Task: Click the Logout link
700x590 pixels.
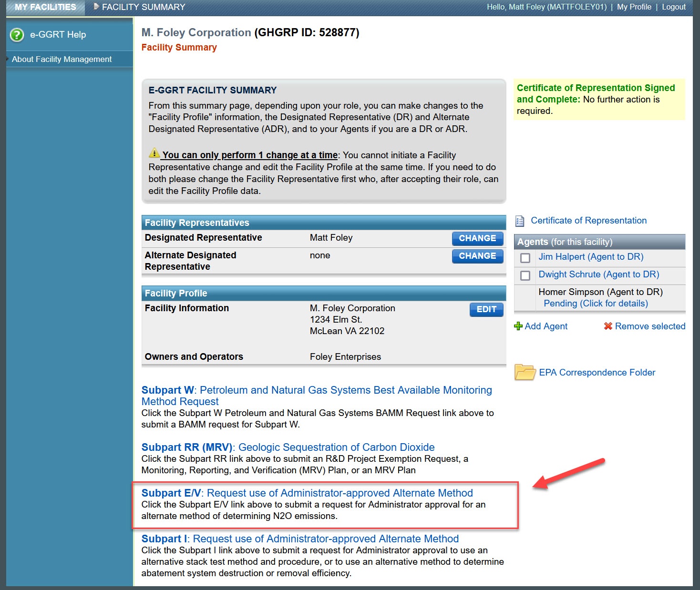Action: (x=674, y=7)
